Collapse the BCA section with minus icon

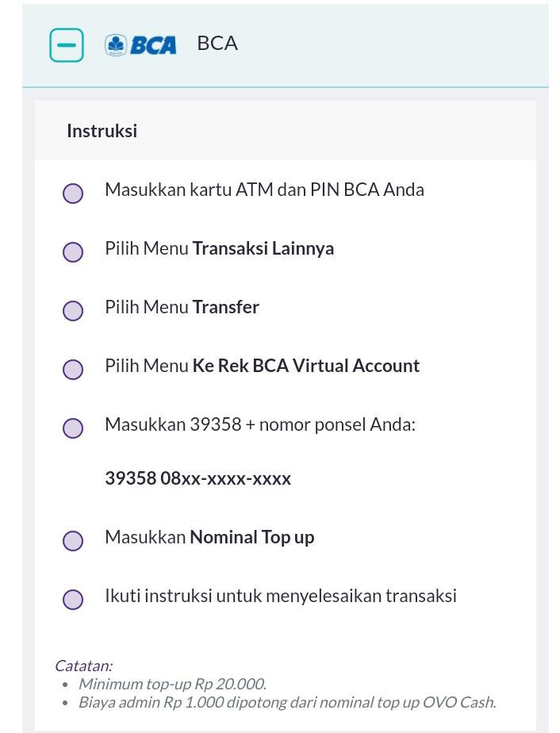67,45
